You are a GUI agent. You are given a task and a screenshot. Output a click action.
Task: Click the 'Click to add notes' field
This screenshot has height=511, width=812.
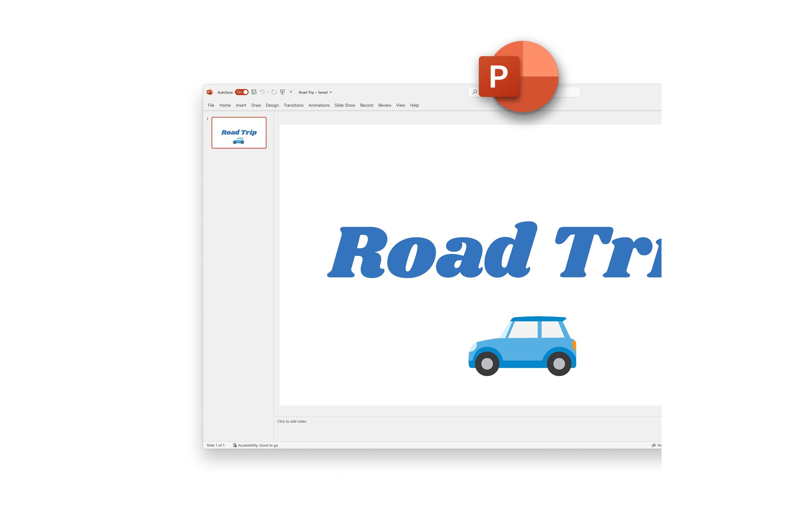point(292,421)
